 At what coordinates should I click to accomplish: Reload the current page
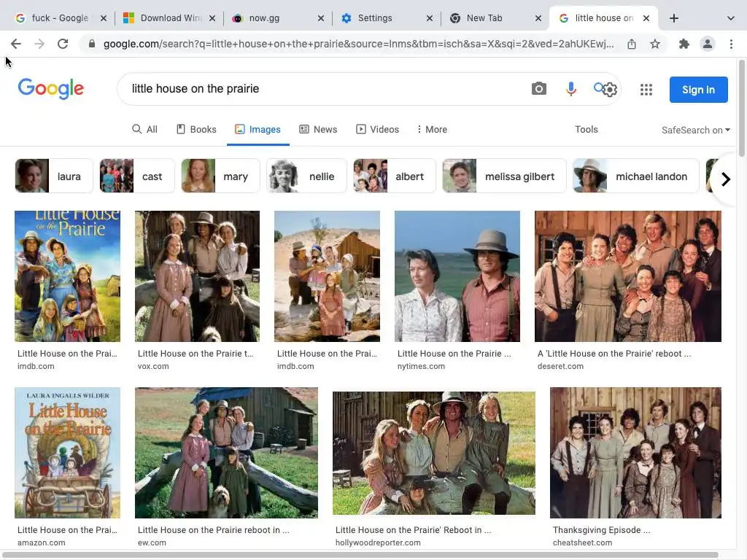[63, 44]
